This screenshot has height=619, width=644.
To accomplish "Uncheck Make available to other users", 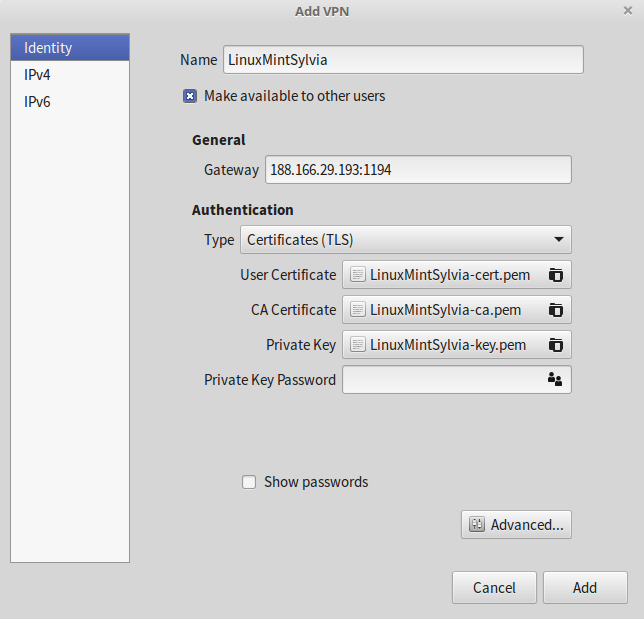I will tap(190, 97).
